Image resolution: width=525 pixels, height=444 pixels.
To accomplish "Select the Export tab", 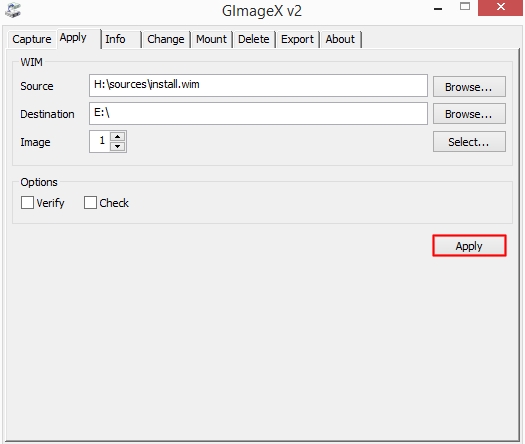I will 297,39.
